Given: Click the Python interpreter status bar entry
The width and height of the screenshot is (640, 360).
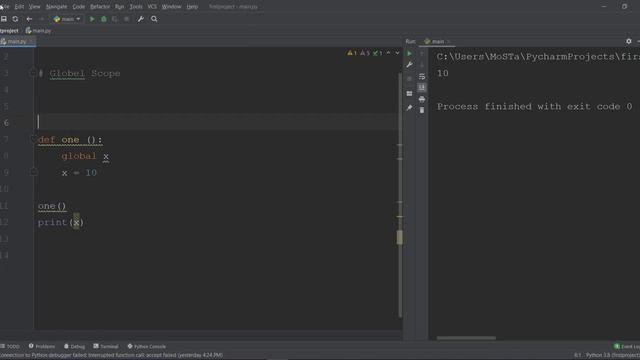Looking at the screenshot, I should click(x=612, y=355).
